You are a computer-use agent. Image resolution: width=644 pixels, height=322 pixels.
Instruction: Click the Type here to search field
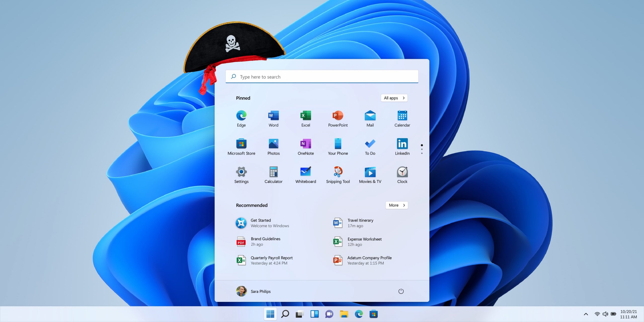(x=322, y=77)
